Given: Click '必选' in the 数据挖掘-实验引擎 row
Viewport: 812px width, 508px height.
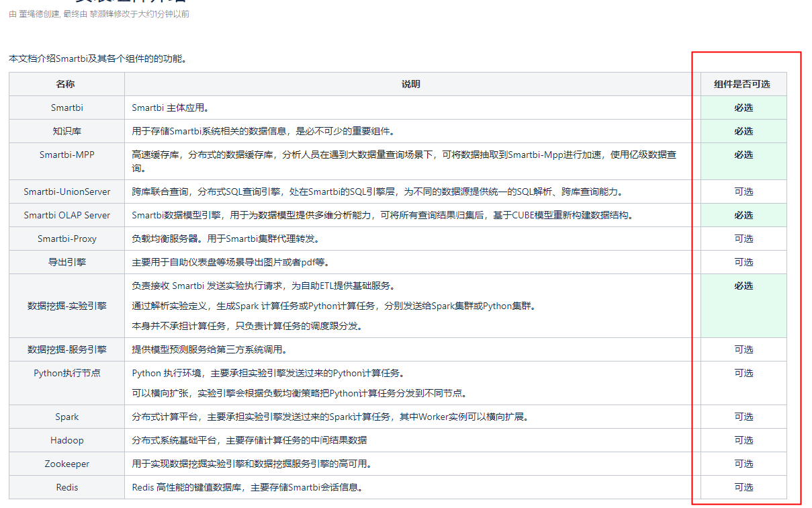Looking at the screenshot, I should point(743,286).
